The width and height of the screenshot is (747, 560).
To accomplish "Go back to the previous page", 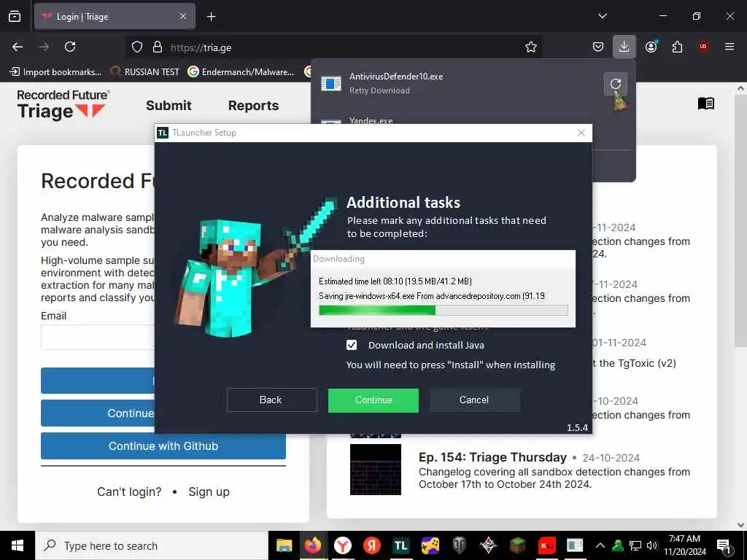I will (x=18, y=47).
